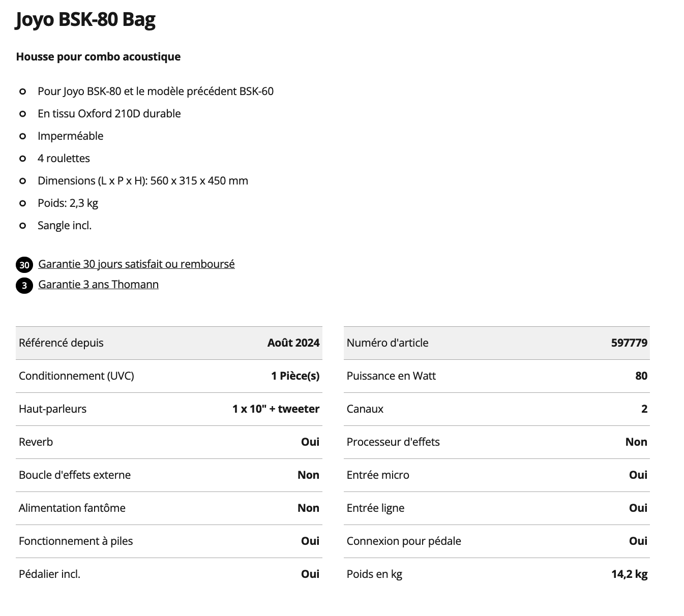Click the black 3-year warranty badge icon
Screen dimensions: 684x616
(x=24, y=285)
